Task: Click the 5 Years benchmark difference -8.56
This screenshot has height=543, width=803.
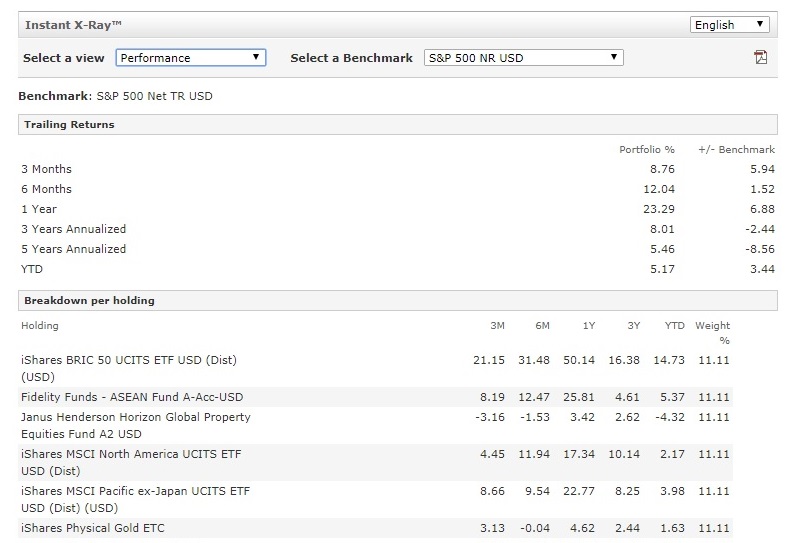Action: pyautogui.click(x=759, y=249)
